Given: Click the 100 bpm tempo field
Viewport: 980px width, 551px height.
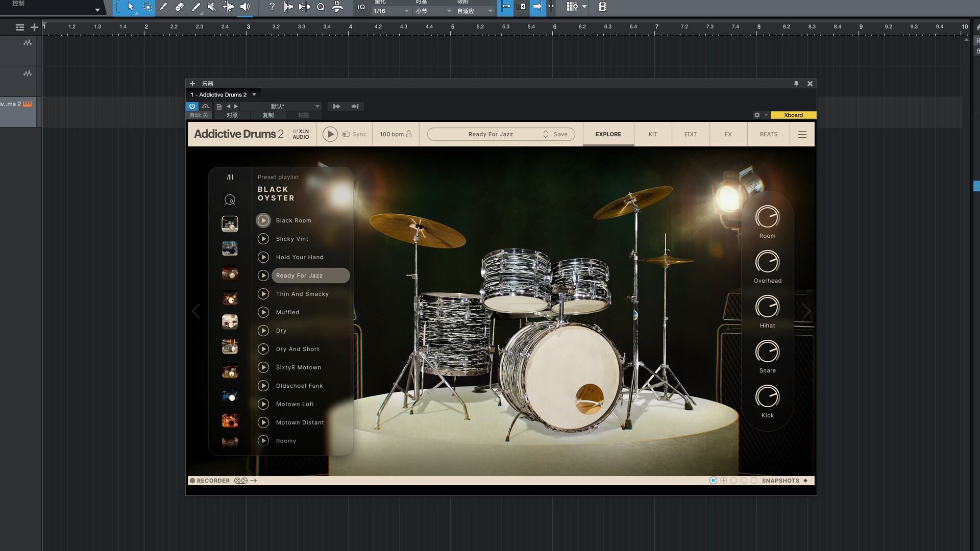Looking at the screenshot, I should pyautogui.click(x=391, y=134).
